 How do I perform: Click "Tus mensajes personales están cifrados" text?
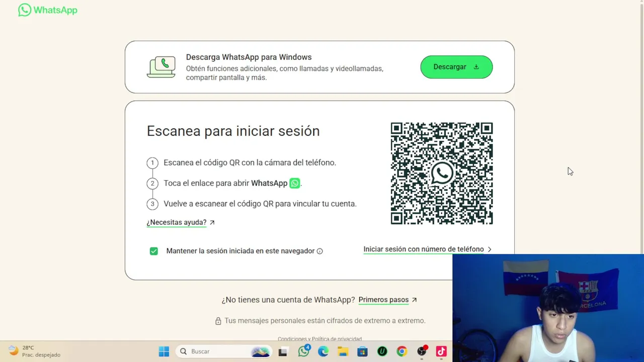point(325,321)
